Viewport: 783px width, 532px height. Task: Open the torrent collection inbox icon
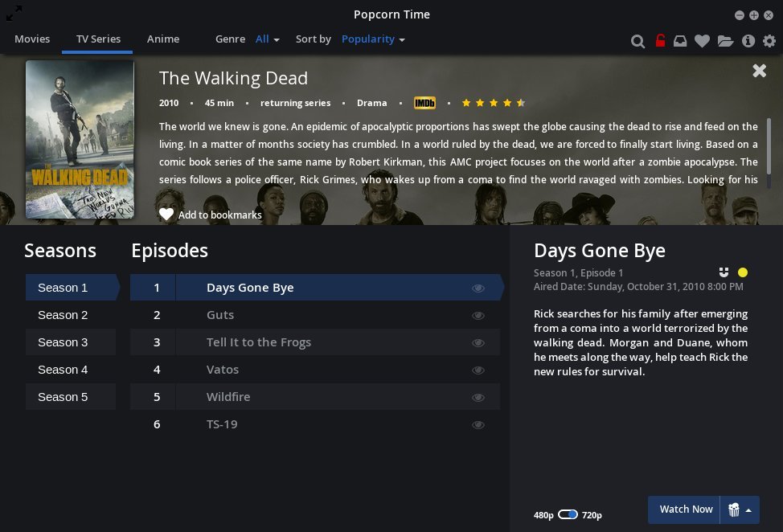680,41
